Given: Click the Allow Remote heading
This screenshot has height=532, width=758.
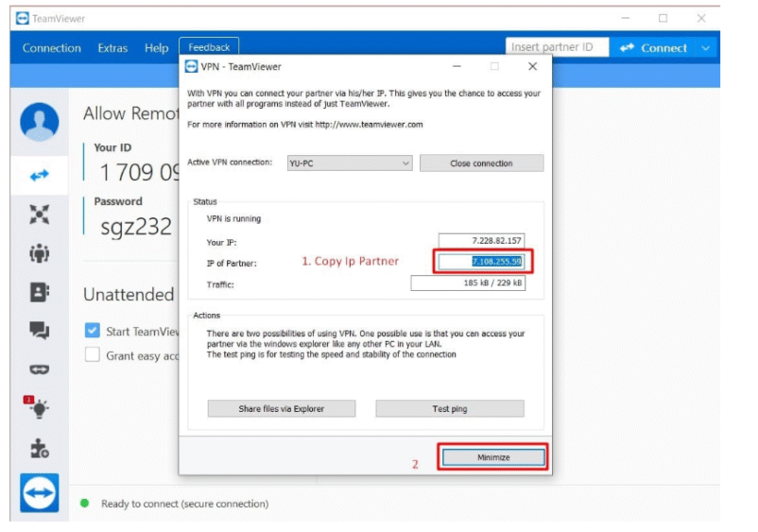Looking at the screenshot, I should coord(131,113).
